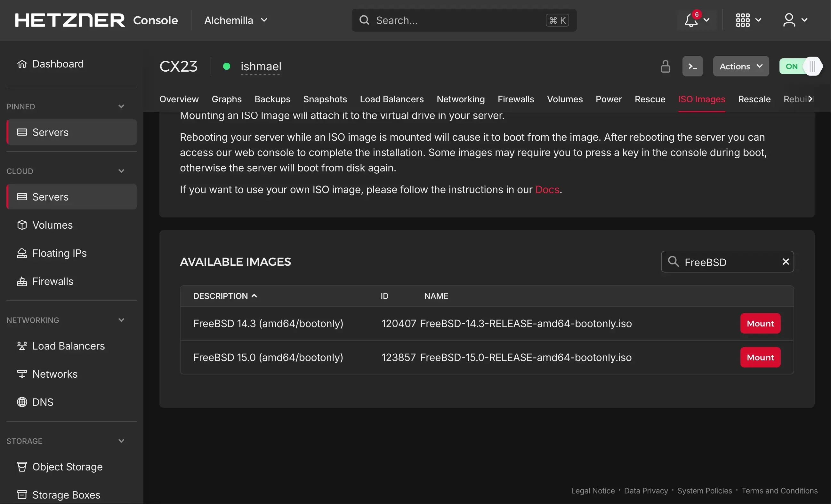Sort by Description column
The height and width of the screenshot is (504, 831).
coord(225,296)
